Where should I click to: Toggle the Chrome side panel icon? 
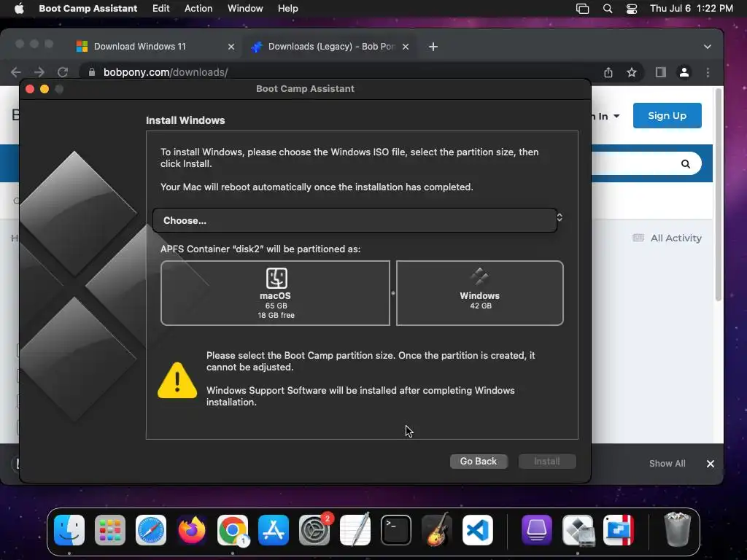tap(661, 72)
